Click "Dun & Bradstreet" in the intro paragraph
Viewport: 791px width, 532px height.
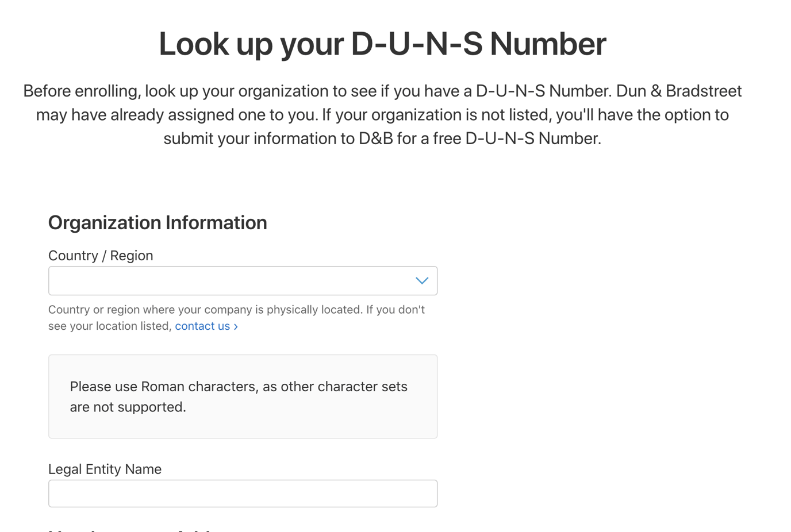coord(679,91)
